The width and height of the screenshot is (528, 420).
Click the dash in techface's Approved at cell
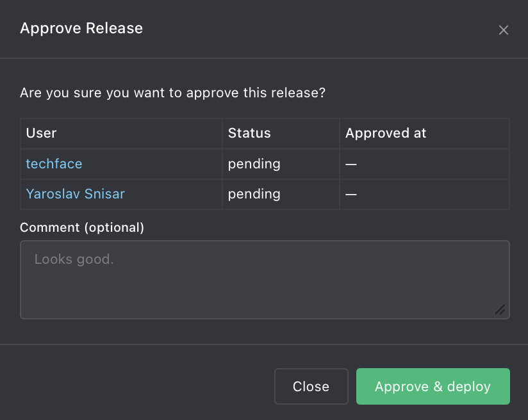coord(351,164)
